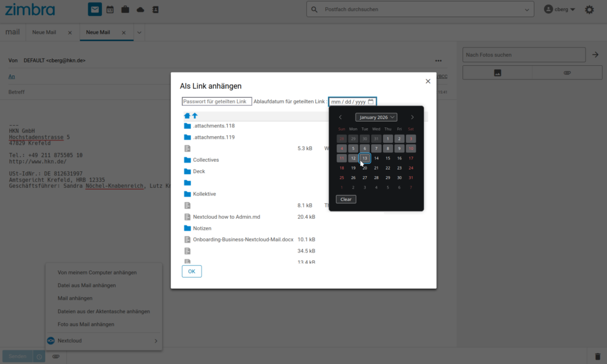The image size is (607, 364).
Task: Open the calendar picker icon in date field
Action: (x=370, y=102)
